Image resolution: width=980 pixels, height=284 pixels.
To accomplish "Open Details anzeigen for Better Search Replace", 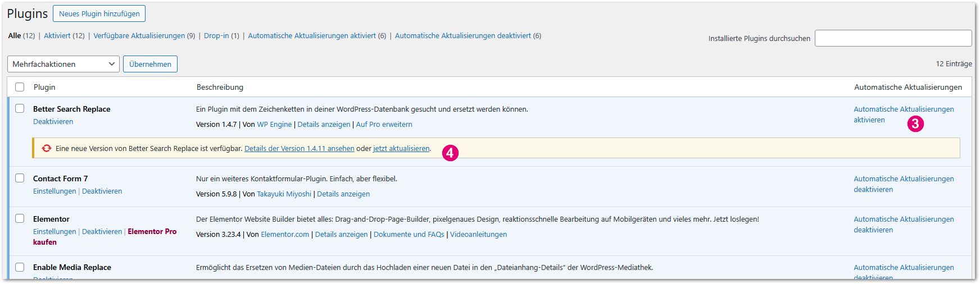I will pos(324,124).
